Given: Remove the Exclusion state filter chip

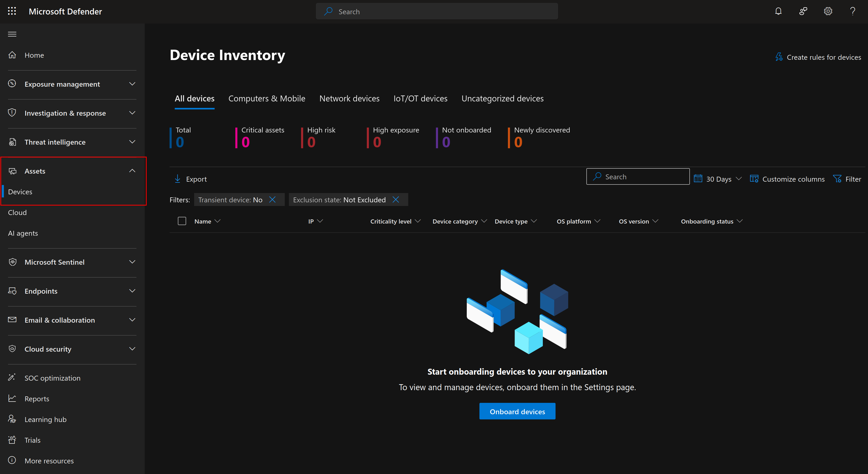Looking at the screenshot, I should (x=396, y=200).
